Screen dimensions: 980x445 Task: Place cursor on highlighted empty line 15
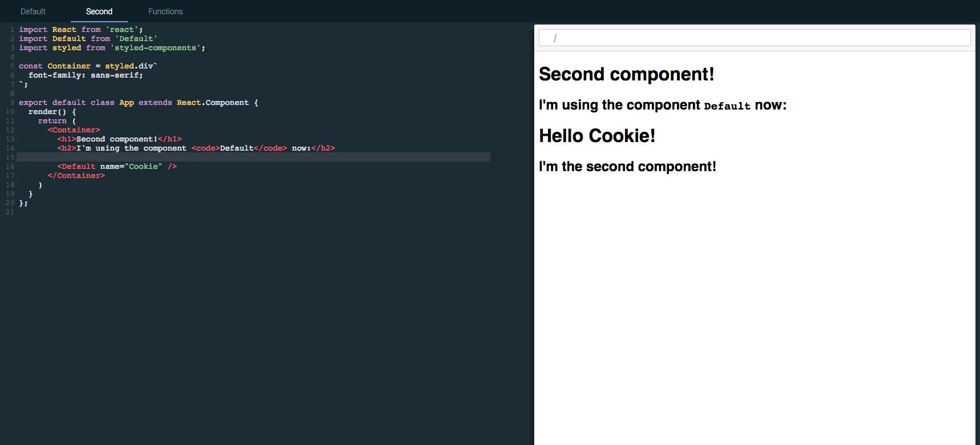(253, 157)
